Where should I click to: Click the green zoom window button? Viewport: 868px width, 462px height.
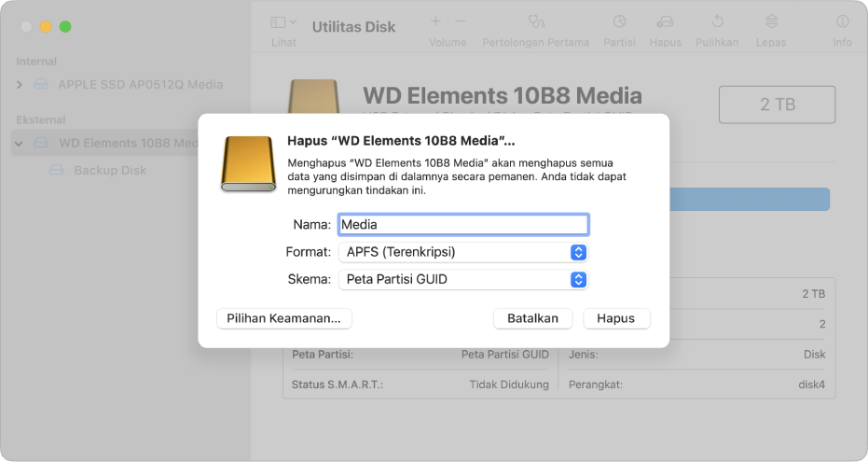click(65, 26)
